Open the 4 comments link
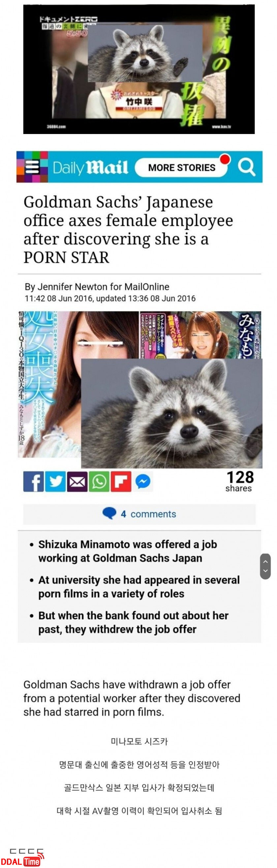This screenshot has width=277, height=868. [139, 514]
